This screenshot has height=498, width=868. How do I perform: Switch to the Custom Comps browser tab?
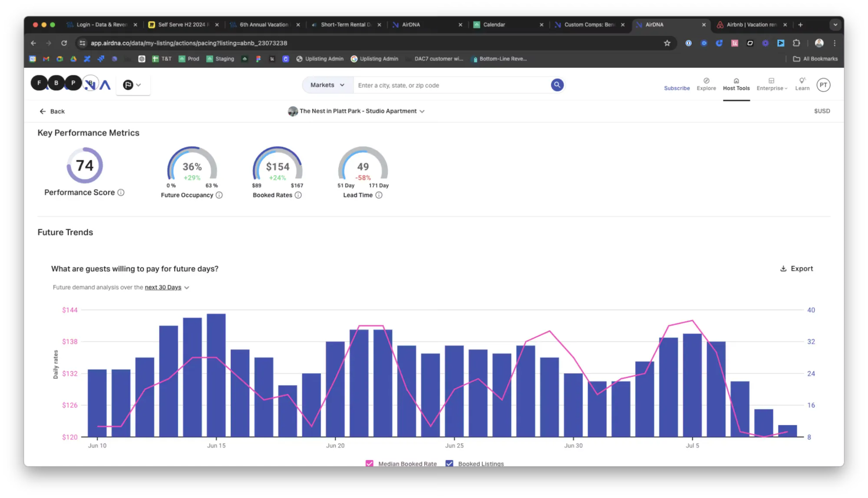coord(589,25)
